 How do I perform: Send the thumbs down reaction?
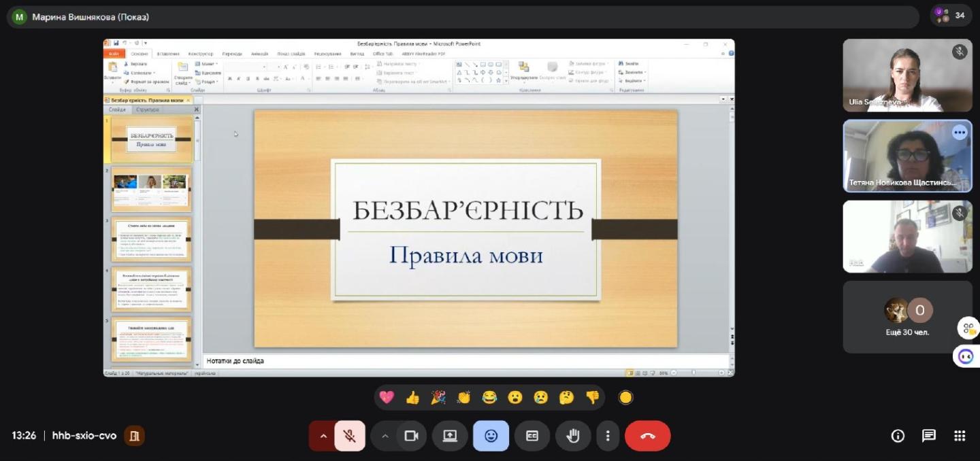(x=593, y=398)
